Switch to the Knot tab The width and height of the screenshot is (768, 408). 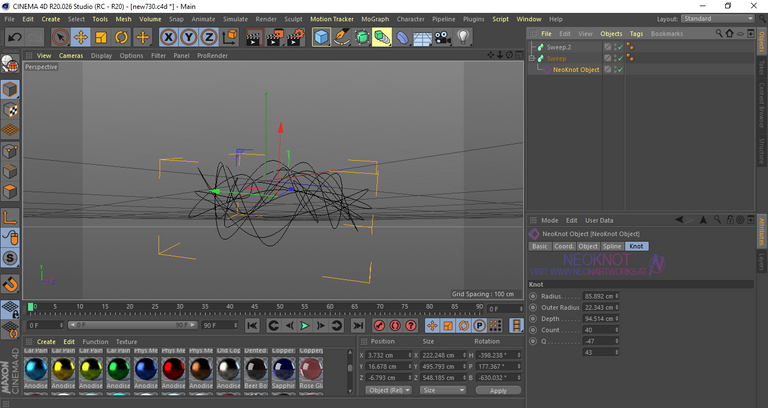pyautogui.click(x=636, y=246)
